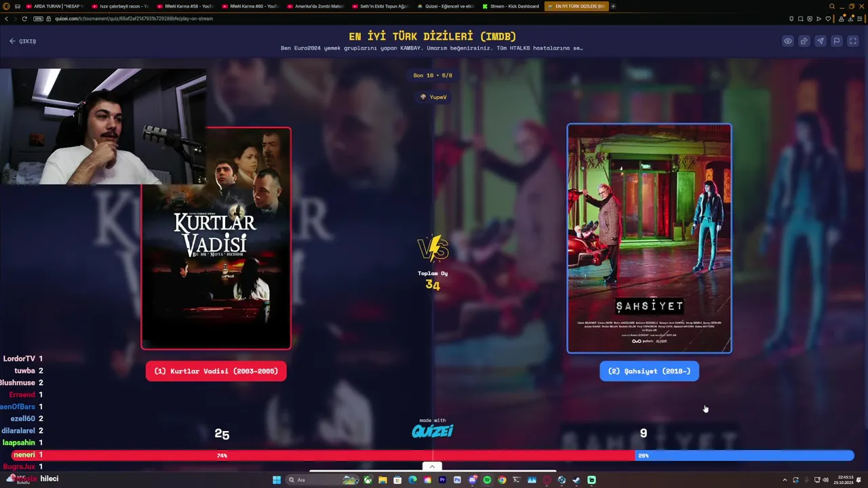Open the browser profile account icon
Viewport: 868px width, 488px height.
click(x=842, y=19)
